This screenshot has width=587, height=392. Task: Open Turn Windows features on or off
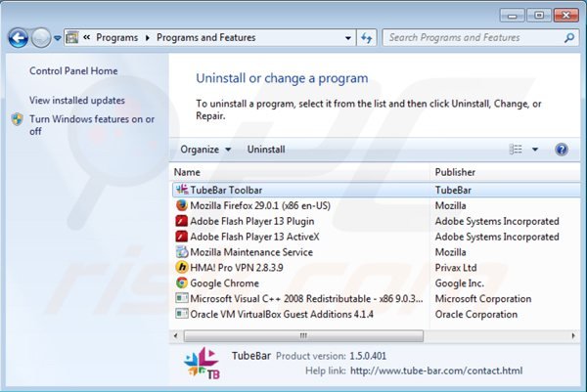(92, 125)
